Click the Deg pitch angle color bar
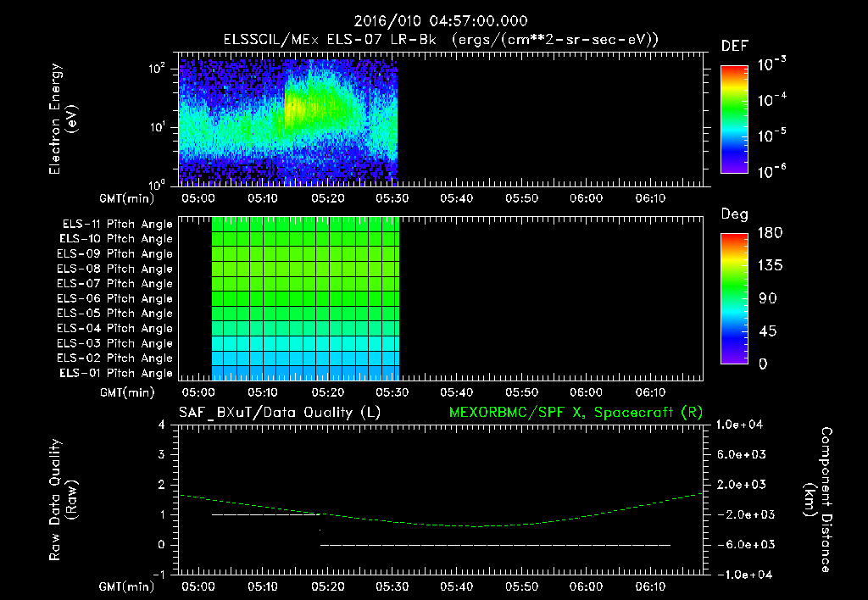 tap(734, 298)
